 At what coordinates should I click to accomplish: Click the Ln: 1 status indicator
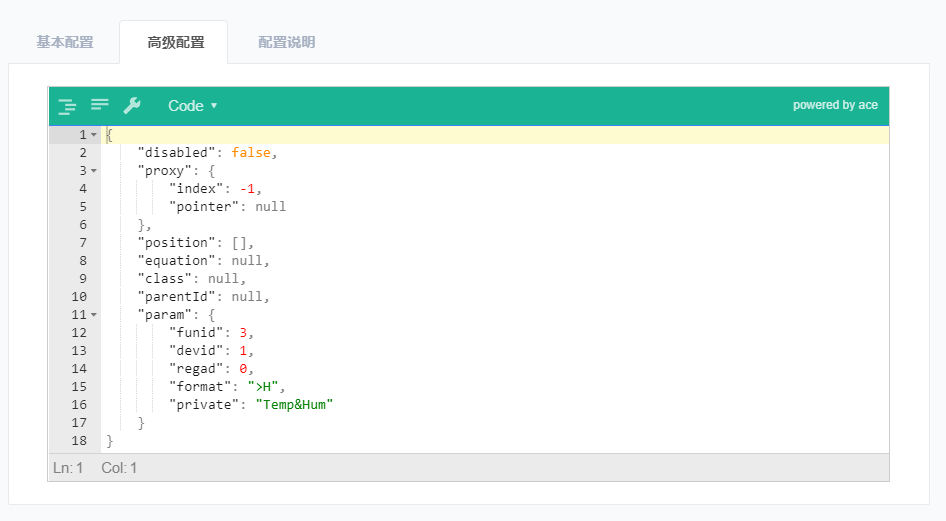click(x=68, y=468)
